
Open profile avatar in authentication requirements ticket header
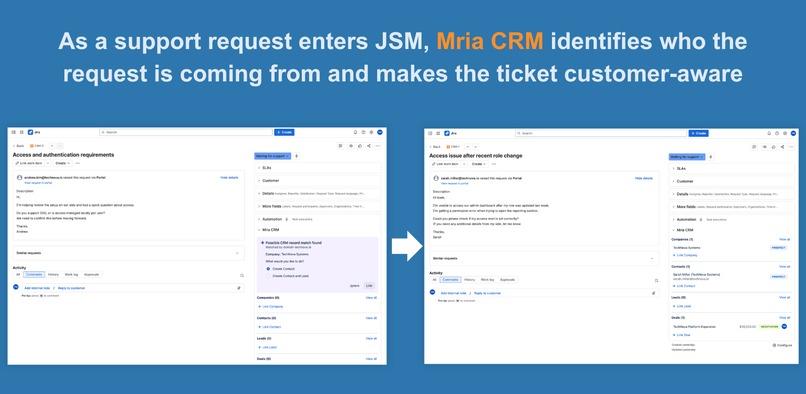pyautogui.click(x=380, y=132)
